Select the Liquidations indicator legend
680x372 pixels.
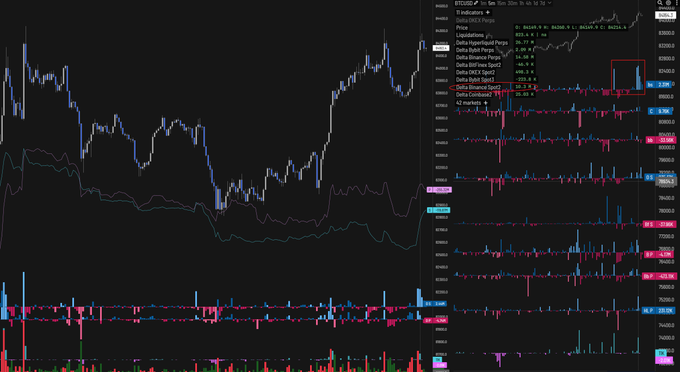470,35
